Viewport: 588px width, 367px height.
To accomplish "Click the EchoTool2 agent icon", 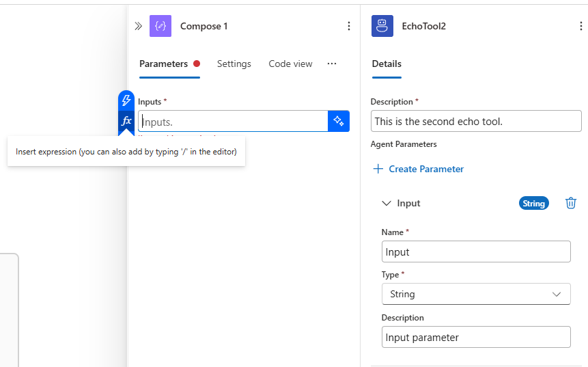I will [x=382, y=26].
